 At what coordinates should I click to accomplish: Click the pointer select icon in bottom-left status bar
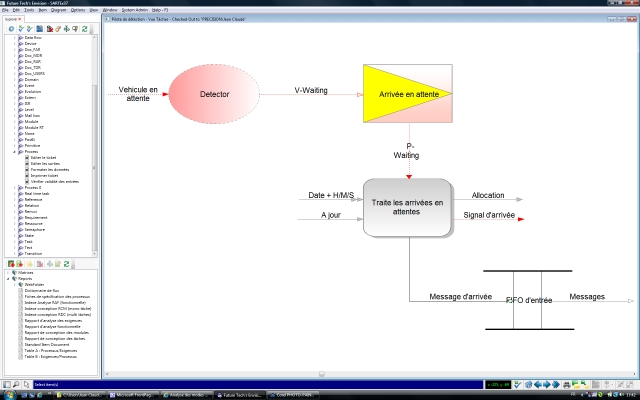coord(26,384)
